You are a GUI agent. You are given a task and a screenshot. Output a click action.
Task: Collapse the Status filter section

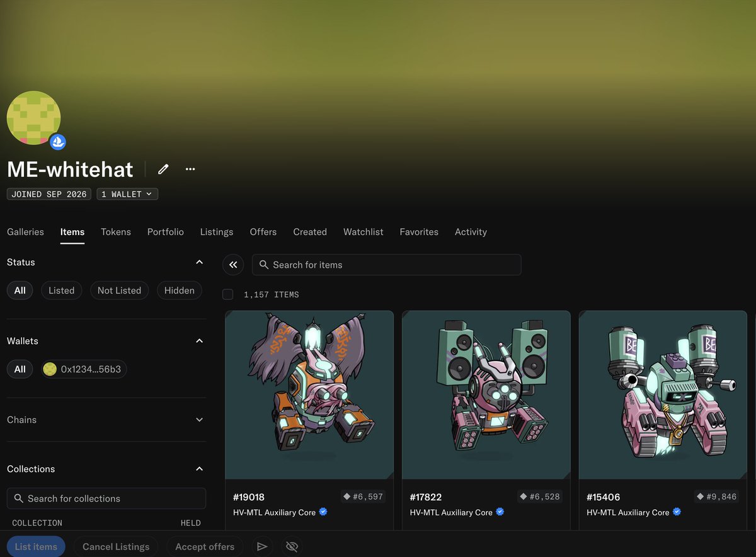pyautogui.click(x=200, y=262)
